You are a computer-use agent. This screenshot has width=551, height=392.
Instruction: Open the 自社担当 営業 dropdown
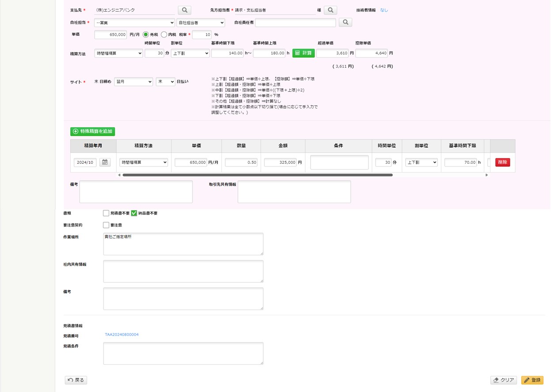[x=134, y=23]
